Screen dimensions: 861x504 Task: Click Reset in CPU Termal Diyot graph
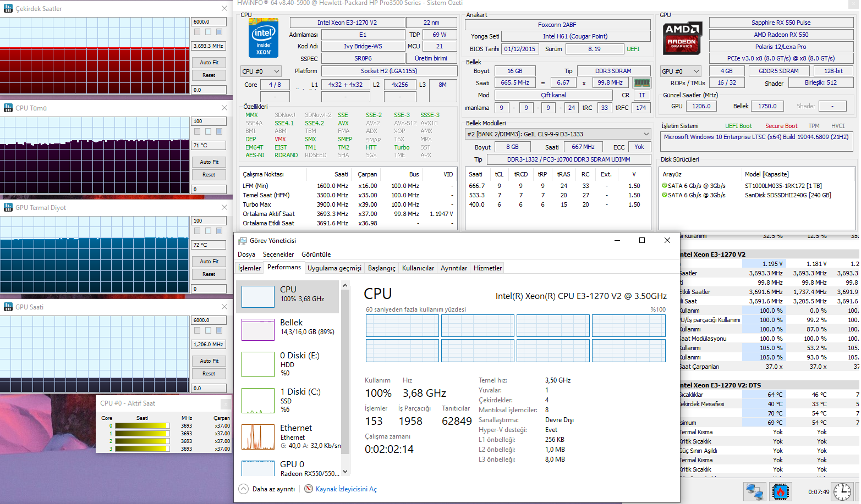[x=209, y=274]
